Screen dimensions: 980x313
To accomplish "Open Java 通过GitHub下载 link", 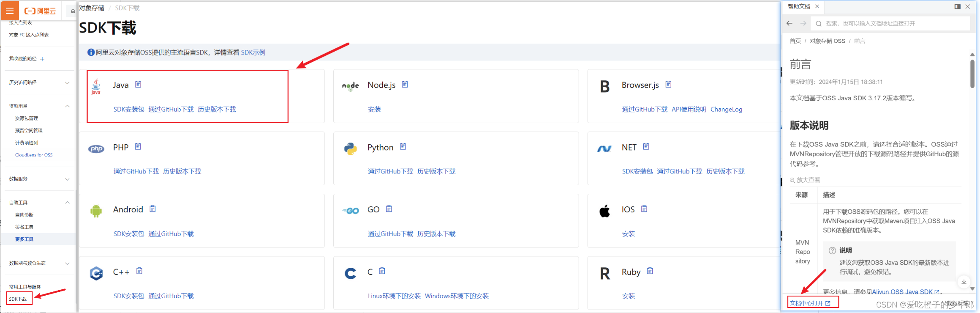I will [171, 109].
